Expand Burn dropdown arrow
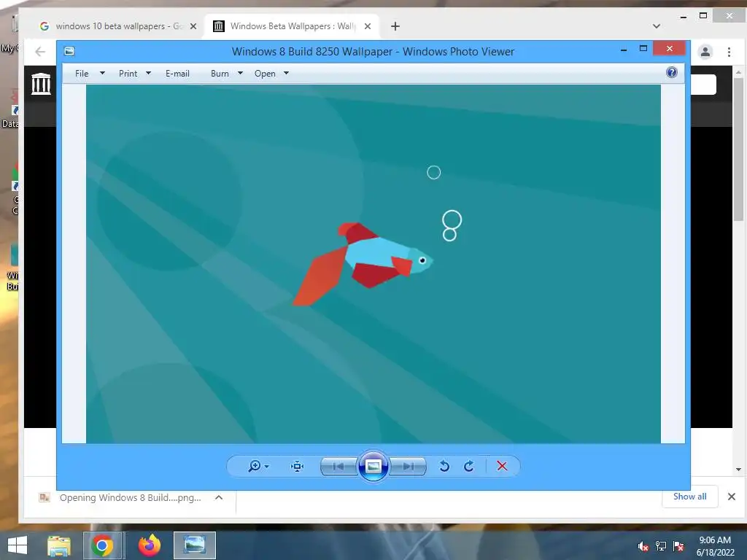 pos(240,74)
